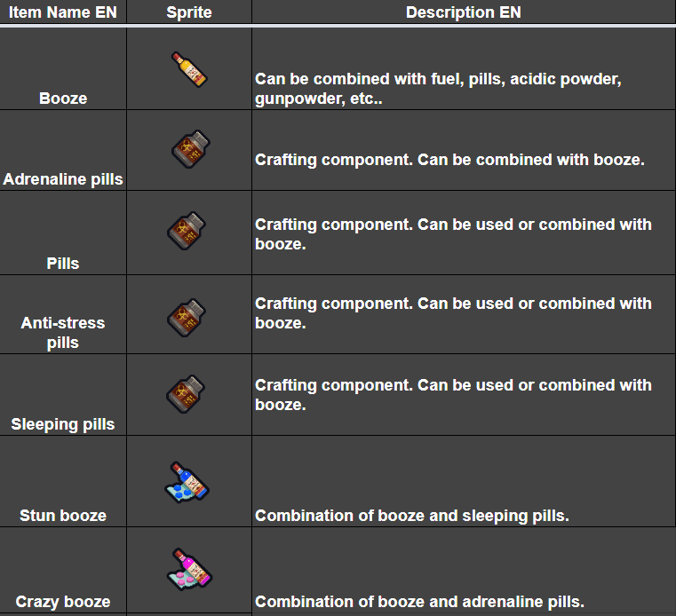Image resolution: width=676 pixels, height=616 pixels.
Task: Click the Booze bottle sprite
Action: (x=188, y=69)
